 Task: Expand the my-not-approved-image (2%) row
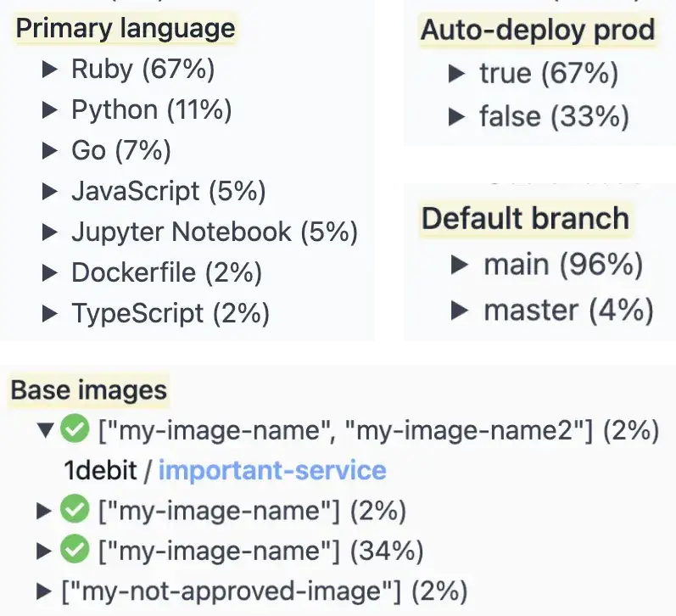click(x=44, y=591)
